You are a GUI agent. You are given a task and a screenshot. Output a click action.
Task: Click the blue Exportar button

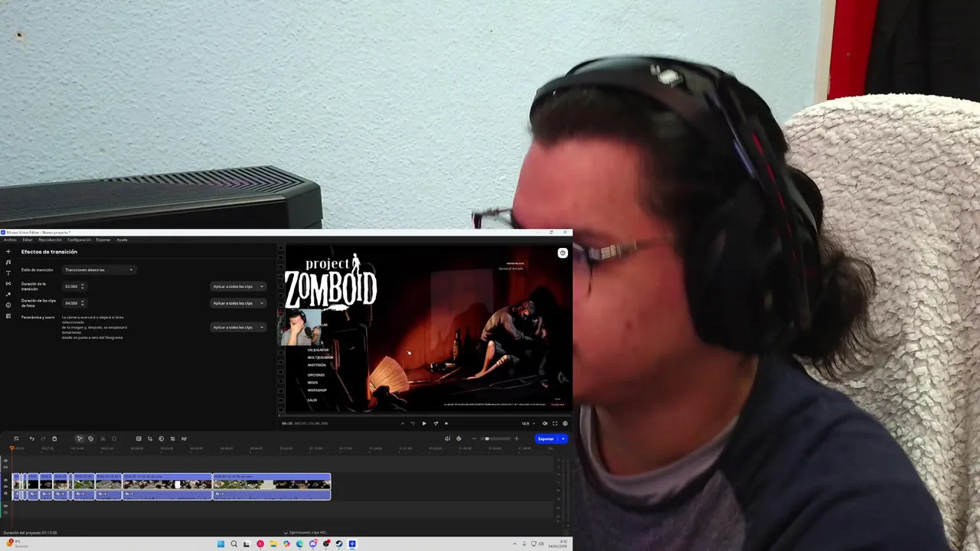[545, 439]
